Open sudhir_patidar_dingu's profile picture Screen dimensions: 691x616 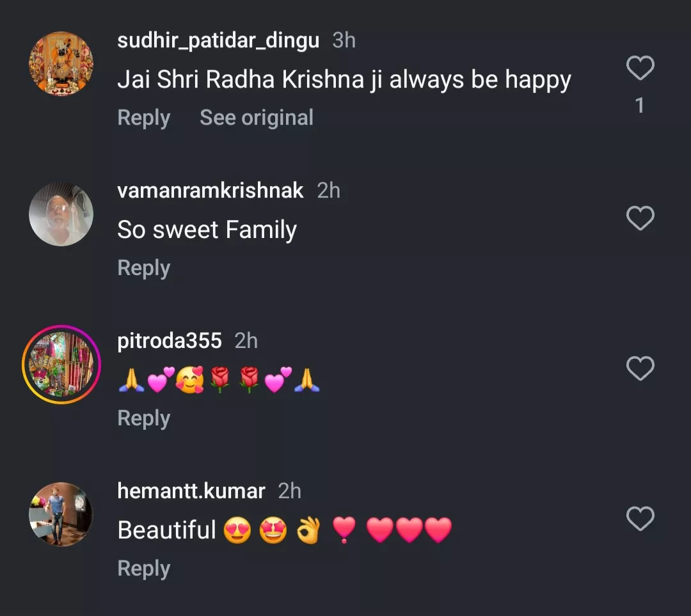[61, 64]
